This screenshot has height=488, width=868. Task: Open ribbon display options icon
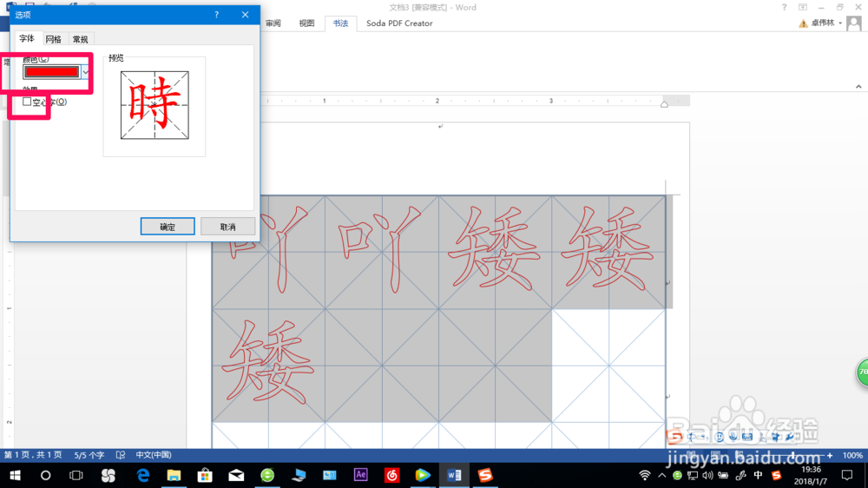[803, 7]
